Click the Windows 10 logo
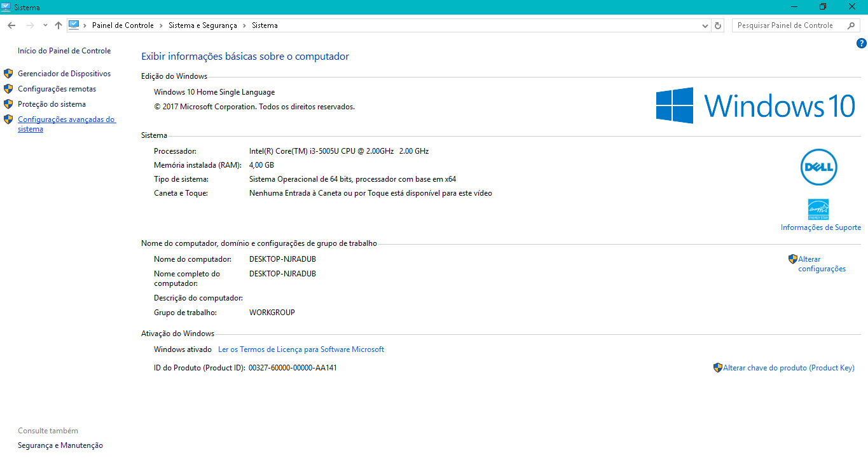868x460 pixels. (x=756, y=105)
